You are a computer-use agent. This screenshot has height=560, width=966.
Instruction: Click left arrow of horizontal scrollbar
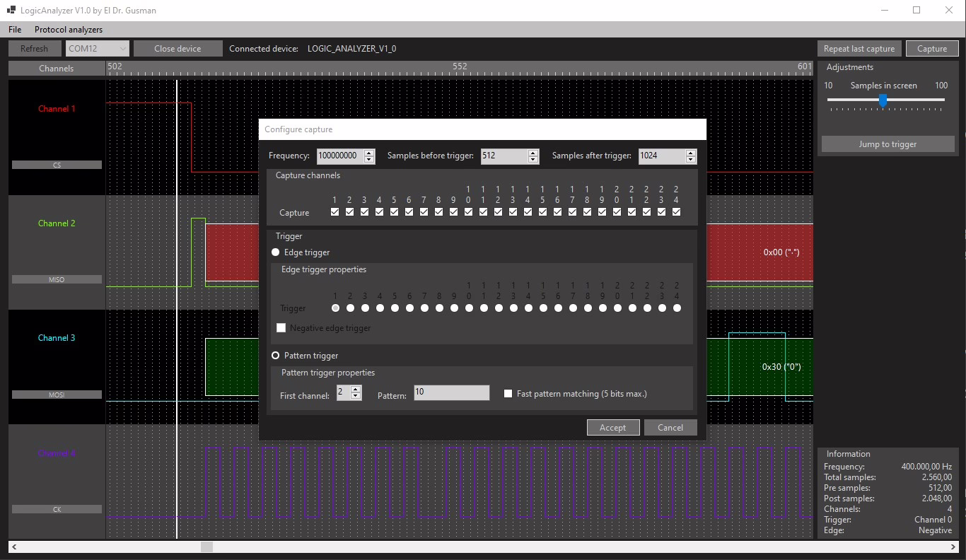point(14,547)
